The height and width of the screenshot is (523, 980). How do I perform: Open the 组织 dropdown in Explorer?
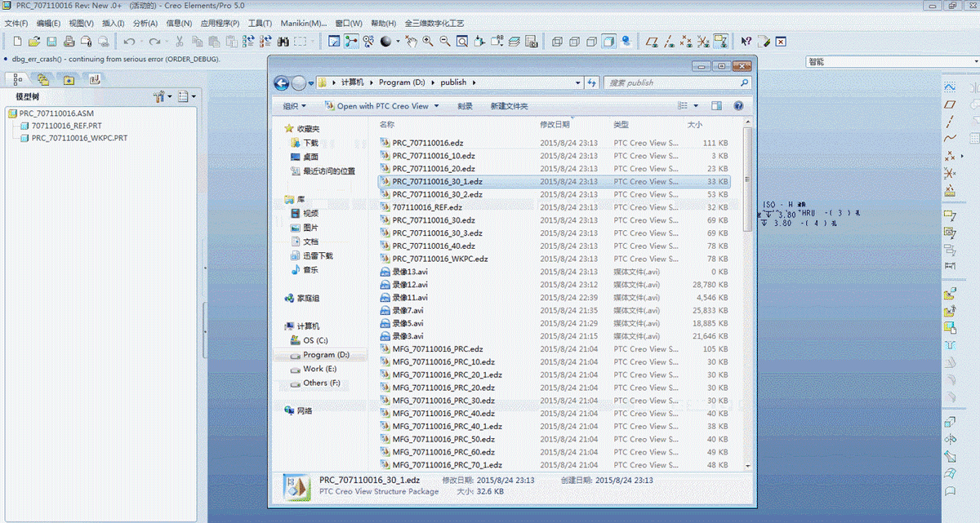coord(295,106)
